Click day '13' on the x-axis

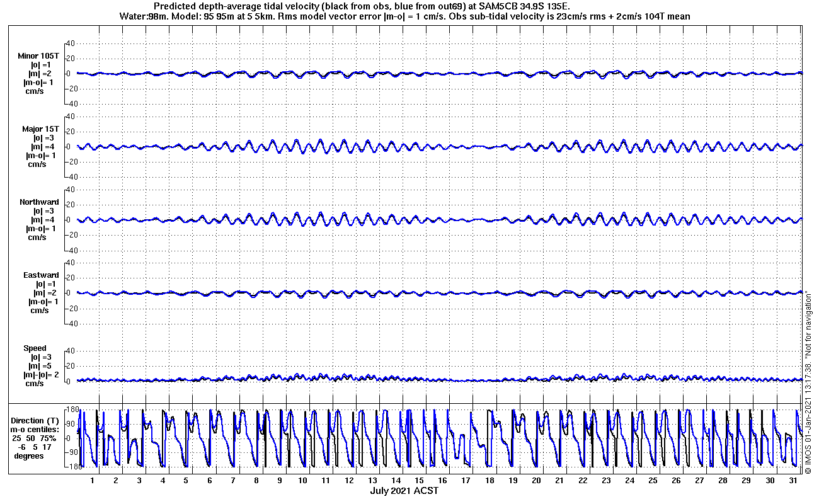click(372, 481)
